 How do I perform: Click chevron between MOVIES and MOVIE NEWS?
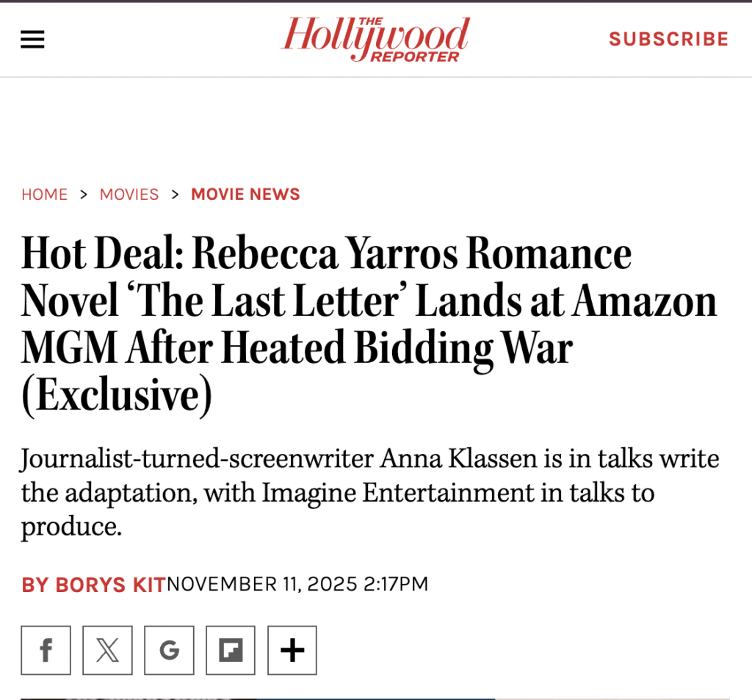click(175, 195)
